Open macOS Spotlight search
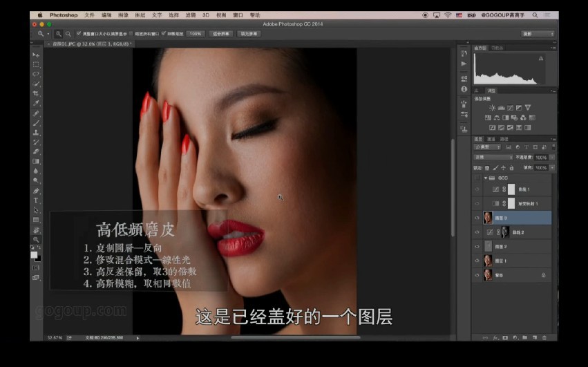Viewport: 588px width, 367px height. point(535,15)
